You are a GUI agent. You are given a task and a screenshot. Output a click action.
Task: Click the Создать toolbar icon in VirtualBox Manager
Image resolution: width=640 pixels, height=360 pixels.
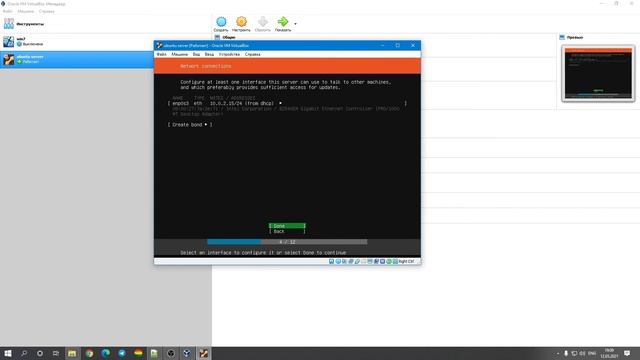[221, 24]
